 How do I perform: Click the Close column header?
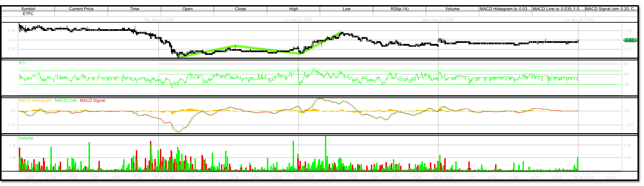coord(240,9)
